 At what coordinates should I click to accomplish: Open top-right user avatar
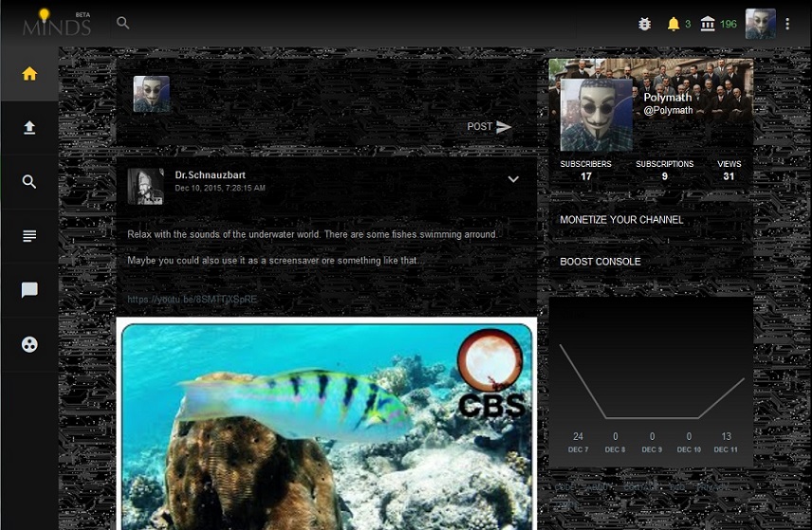click(x=760, y=24)
